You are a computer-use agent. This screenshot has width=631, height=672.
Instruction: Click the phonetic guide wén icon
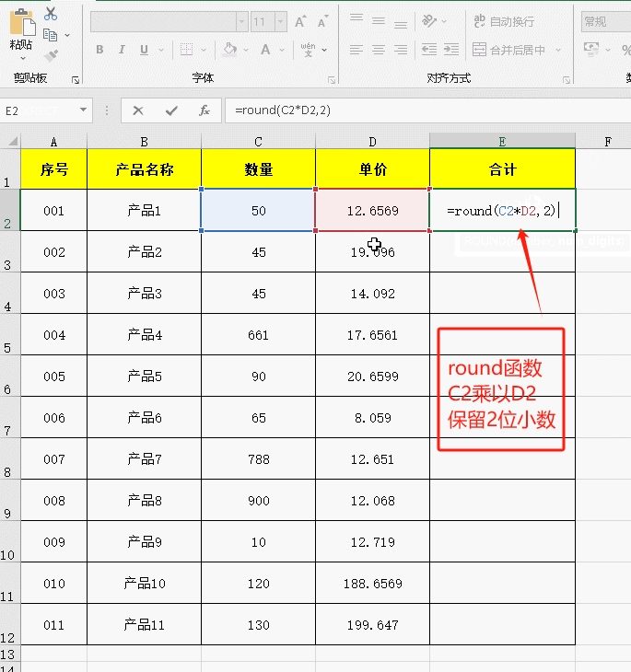point(308,50)
